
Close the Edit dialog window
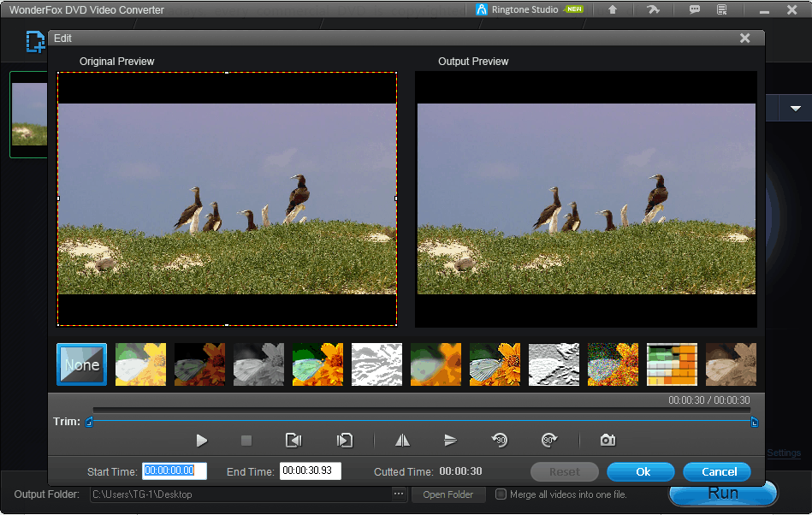tap(744, 38)
